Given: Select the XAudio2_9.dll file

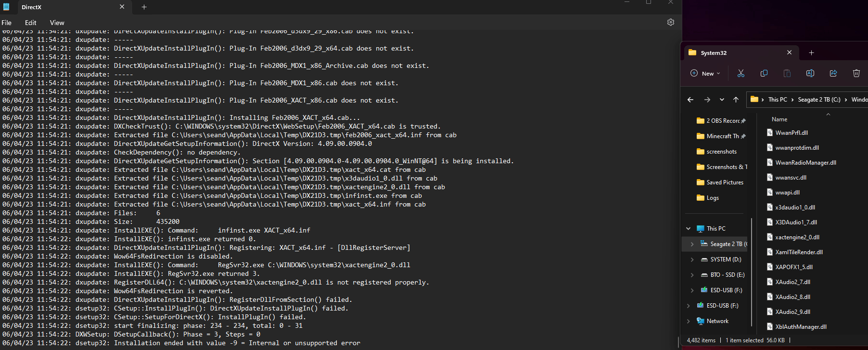Looking at the screenshot, I should (x=788, y=312).
